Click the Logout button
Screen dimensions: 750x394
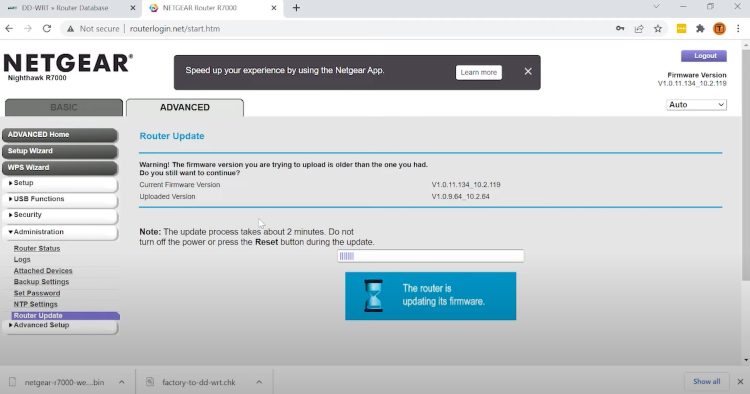(x=704, y=56)
